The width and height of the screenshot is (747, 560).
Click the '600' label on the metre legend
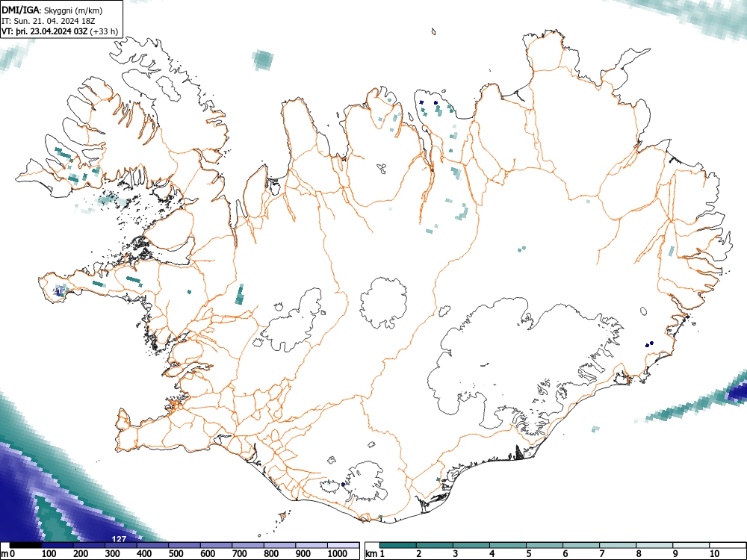[208, 554]
